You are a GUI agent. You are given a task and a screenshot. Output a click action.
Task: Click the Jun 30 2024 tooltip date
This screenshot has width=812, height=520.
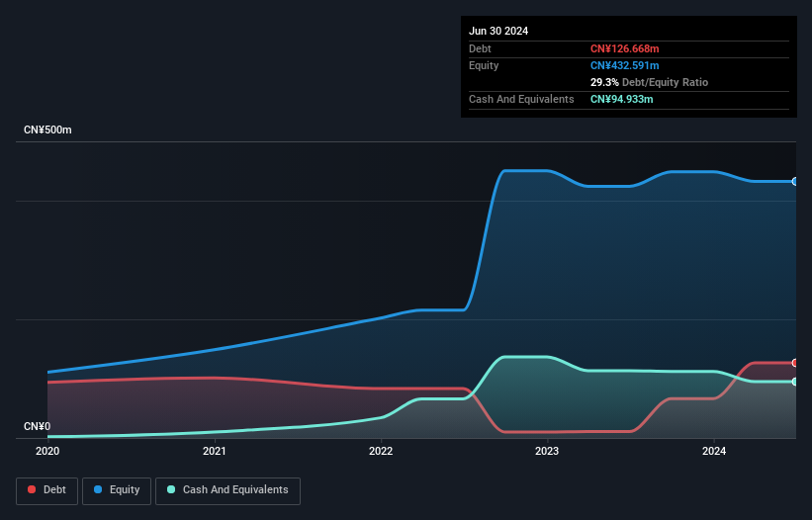coord(498,31)
